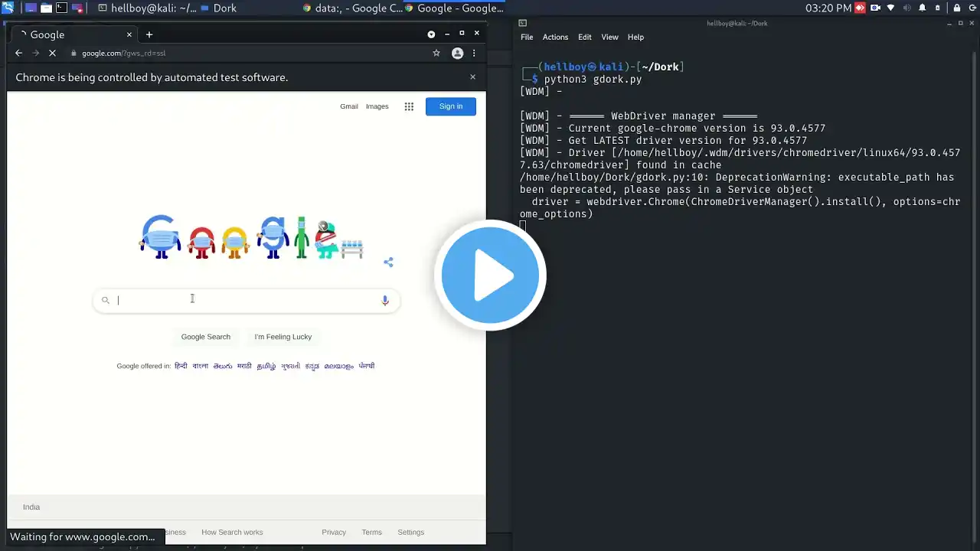Image resolution: width=980 pixels, height=551 pixels.
Task: Click the Google apps grid icon
Action: coord(409,106)
